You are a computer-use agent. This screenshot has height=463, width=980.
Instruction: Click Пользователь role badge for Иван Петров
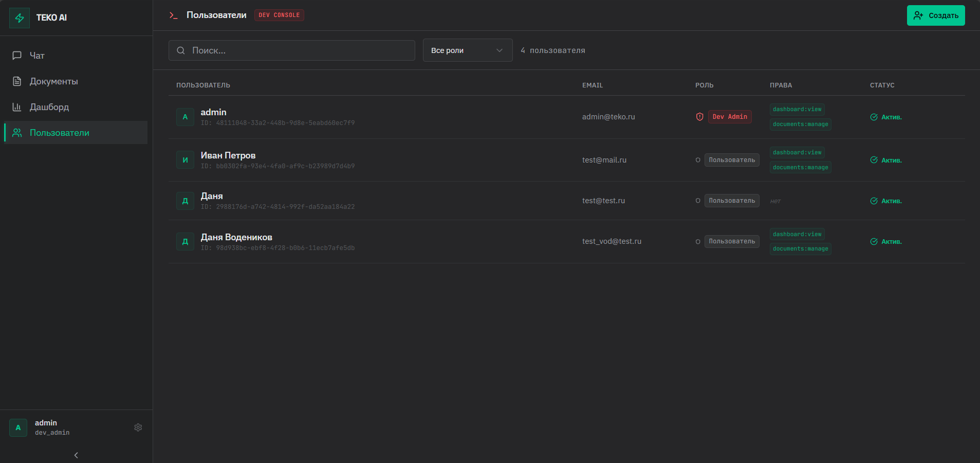click(x=732, y=160)
